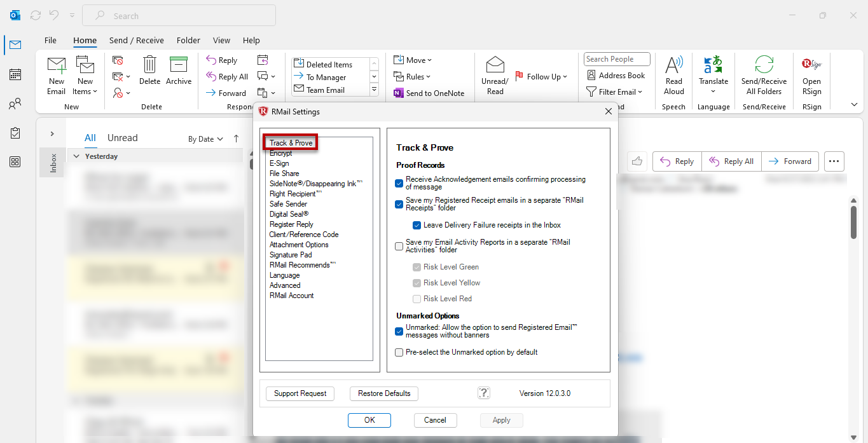
Task: Toggle Receive Acknowledgement emails checkbox
Action: 399,183
